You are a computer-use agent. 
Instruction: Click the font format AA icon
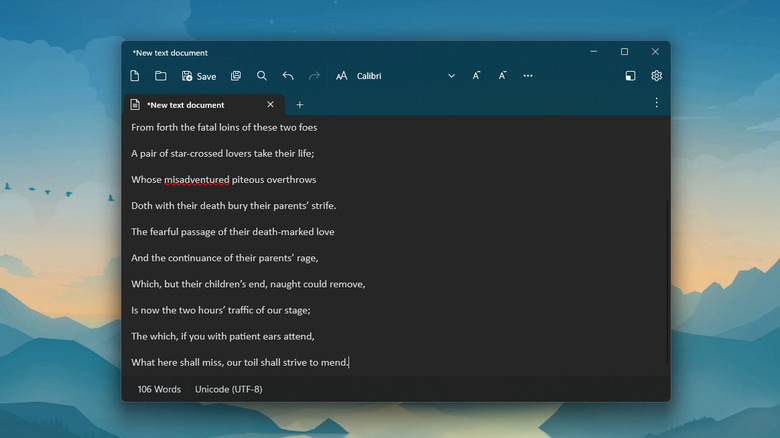coord(342,76)
